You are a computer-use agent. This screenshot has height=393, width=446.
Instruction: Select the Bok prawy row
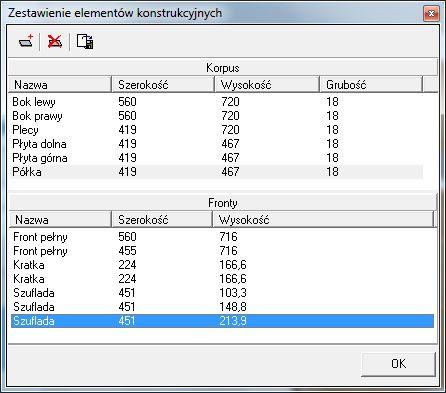pos(217,116)
